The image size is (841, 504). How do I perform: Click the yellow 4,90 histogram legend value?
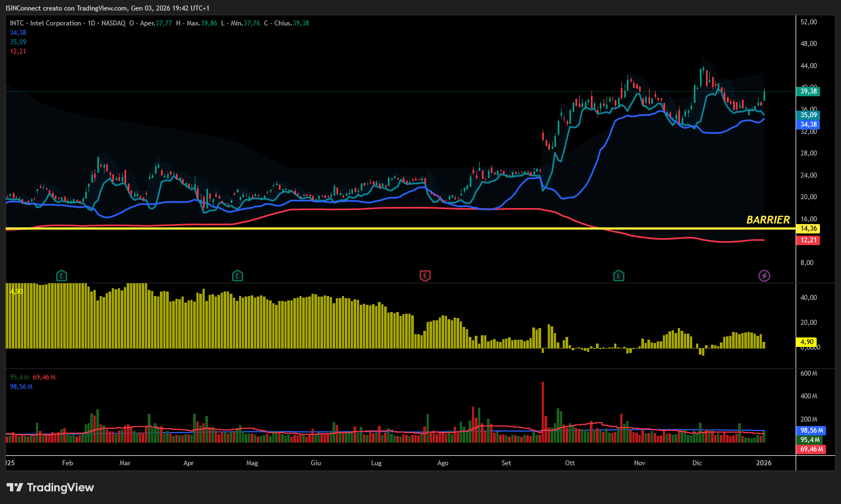17,292
